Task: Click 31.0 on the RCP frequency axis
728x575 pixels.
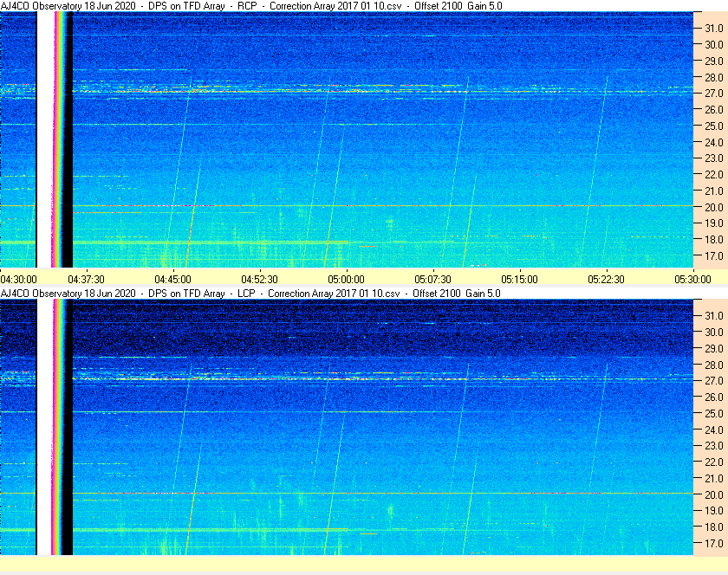Action: 714,29
